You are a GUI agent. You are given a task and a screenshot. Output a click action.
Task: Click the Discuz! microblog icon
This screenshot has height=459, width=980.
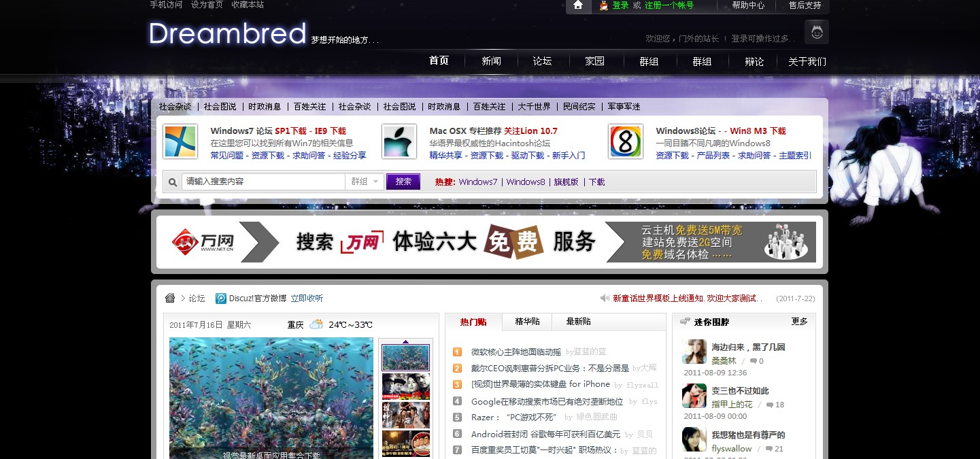pyautogui.click(x=221, y=298)
